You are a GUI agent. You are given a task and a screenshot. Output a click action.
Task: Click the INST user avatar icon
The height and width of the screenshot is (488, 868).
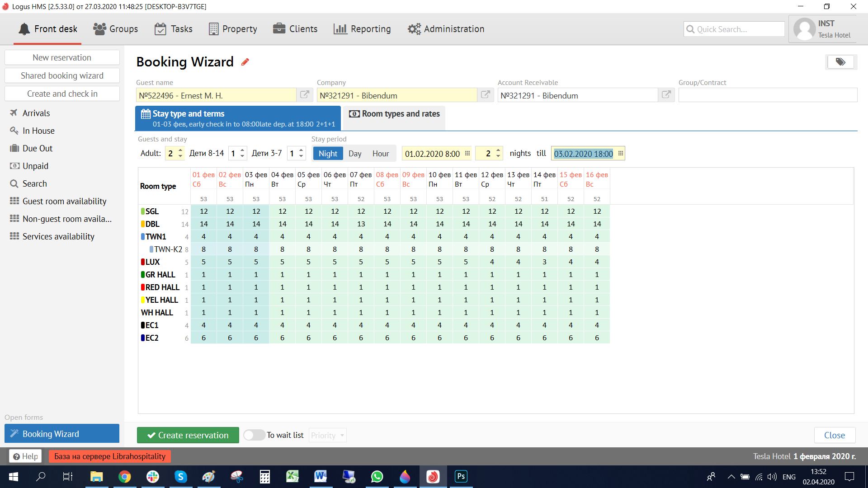[x=805, y=29]
